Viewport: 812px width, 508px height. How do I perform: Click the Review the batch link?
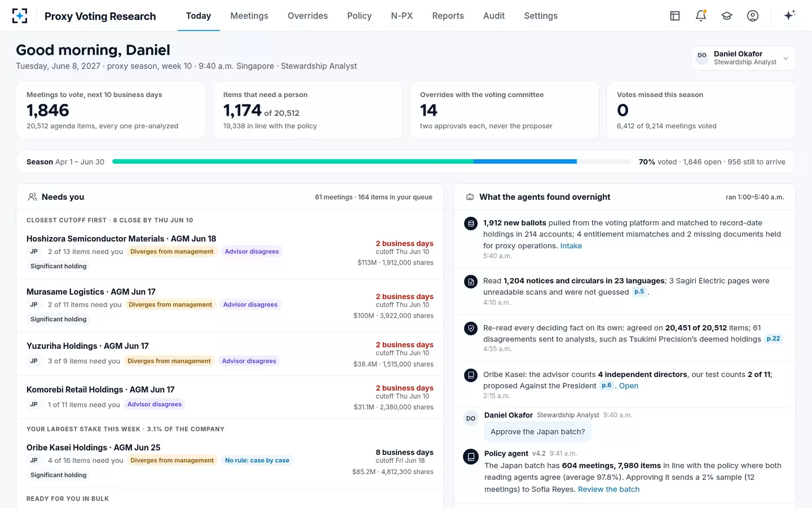click(608, 489)
